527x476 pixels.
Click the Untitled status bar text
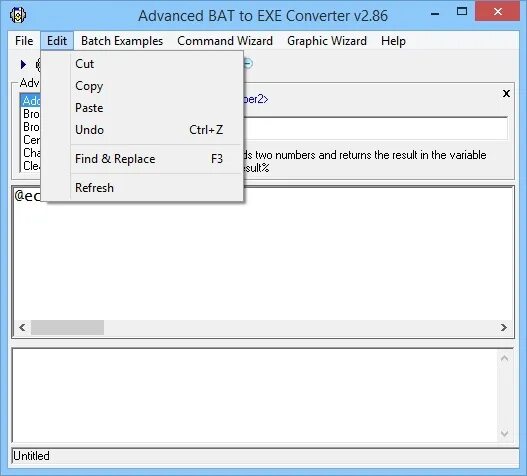point(31,456)
